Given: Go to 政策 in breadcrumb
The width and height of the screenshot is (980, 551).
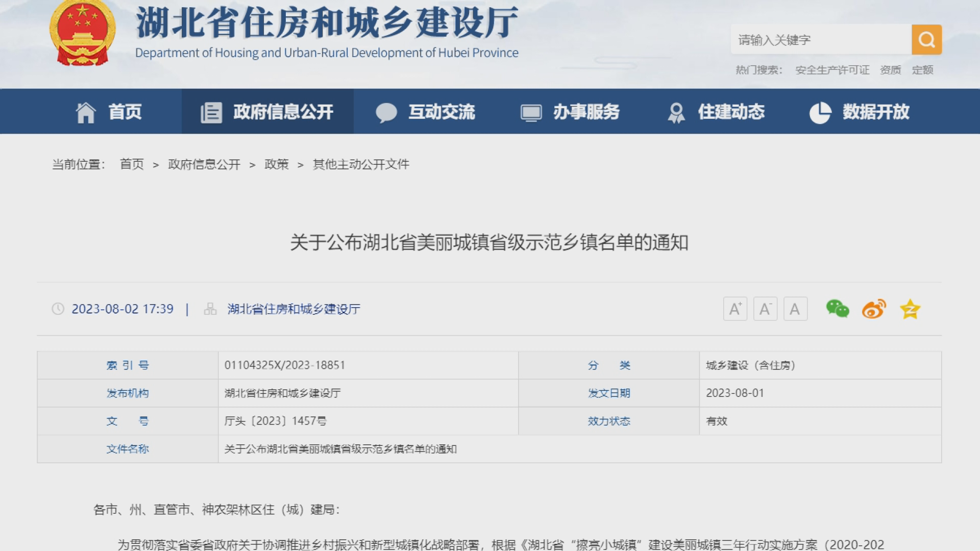Looking at the screenshot, I should click(x=276, y=164).
